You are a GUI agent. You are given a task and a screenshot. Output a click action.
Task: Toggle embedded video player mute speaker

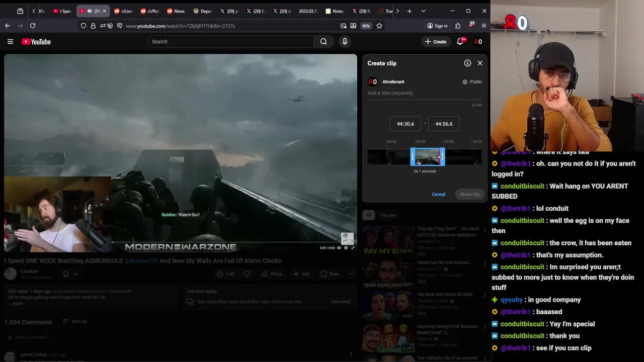339,248
